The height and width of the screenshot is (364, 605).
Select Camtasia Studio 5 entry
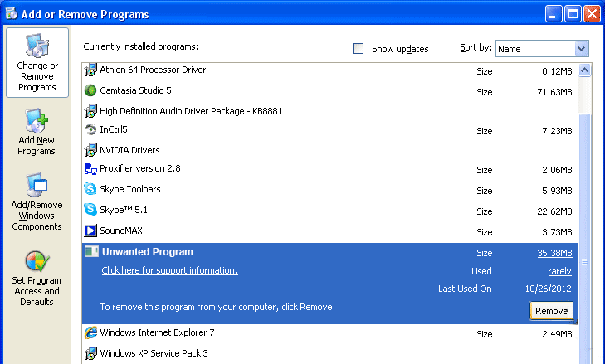329,91
